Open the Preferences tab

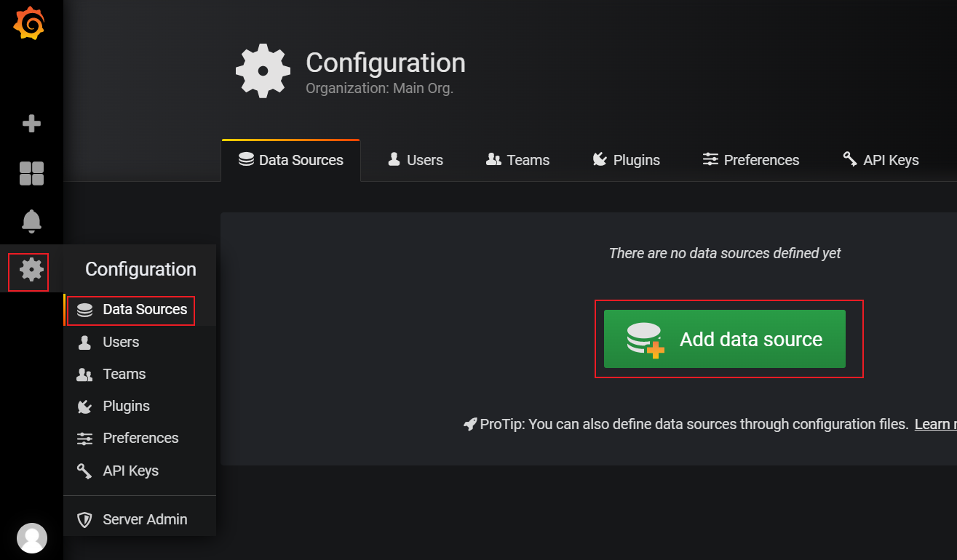(x=750, y=160)
